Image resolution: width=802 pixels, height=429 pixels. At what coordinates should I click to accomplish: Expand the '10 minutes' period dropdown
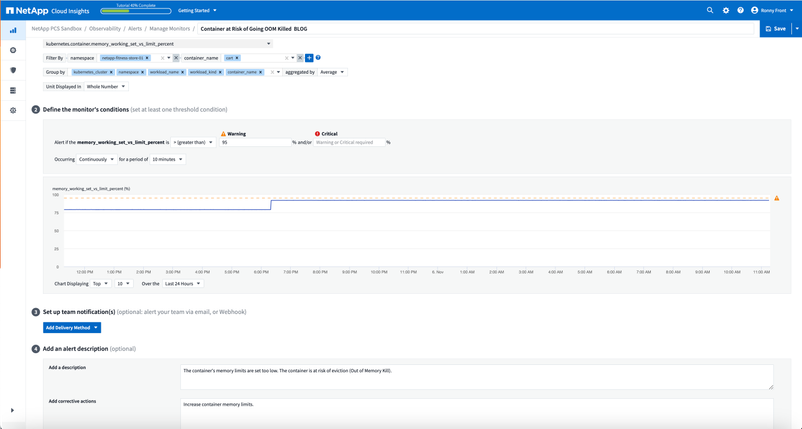pyautogui.click(x=167, y=159)
